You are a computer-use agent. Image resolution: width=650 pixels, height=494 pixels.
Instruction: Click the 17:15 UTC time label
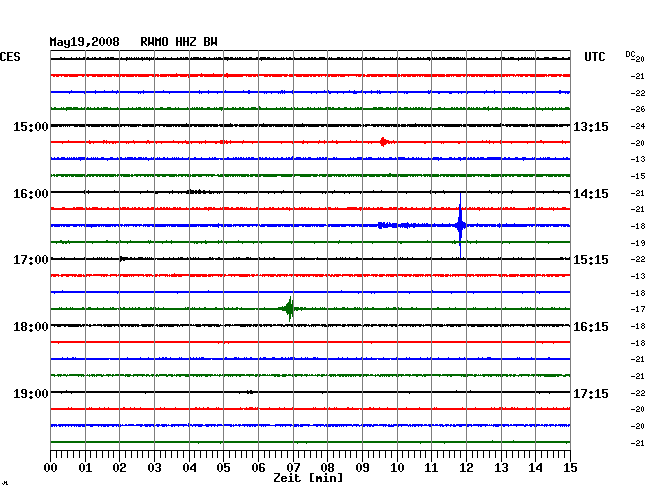pos(591,393)
